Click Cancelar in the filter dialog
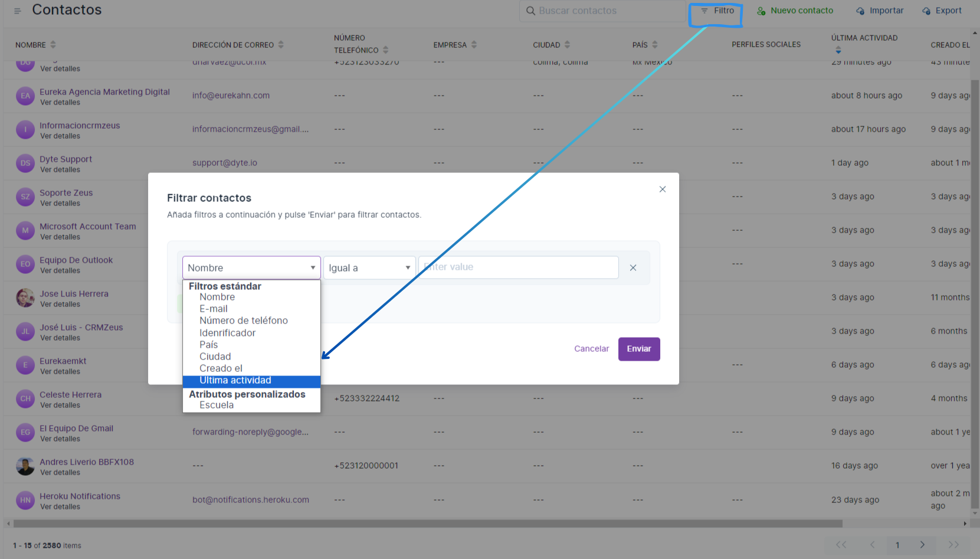Viewport: 980px width, 559px height. (591, 349)
